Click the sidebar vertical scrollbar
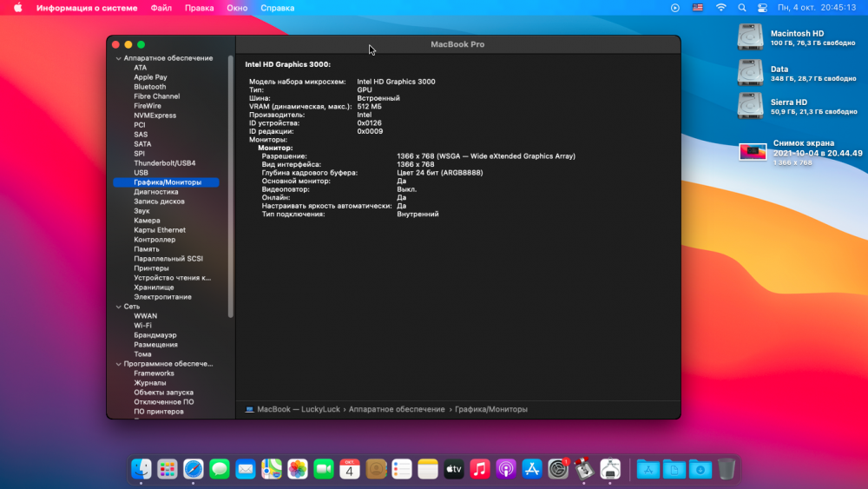The height and width of the screenshot is (489, 868). [x=231, y=186]
